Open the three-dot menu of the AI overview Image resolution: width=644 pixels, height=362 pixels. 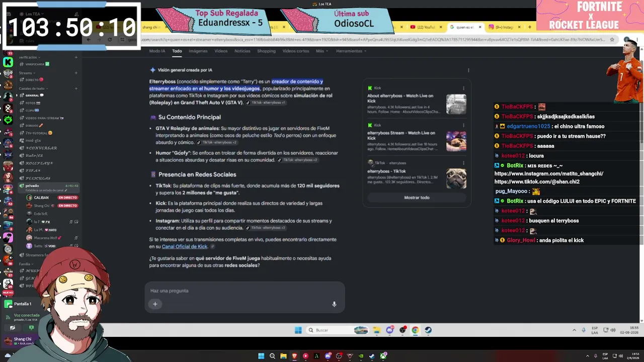click(x=468, y=70)
